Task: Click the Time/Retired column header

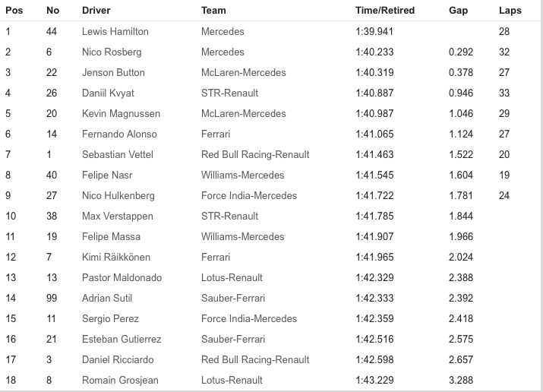Action: (385, 11)
